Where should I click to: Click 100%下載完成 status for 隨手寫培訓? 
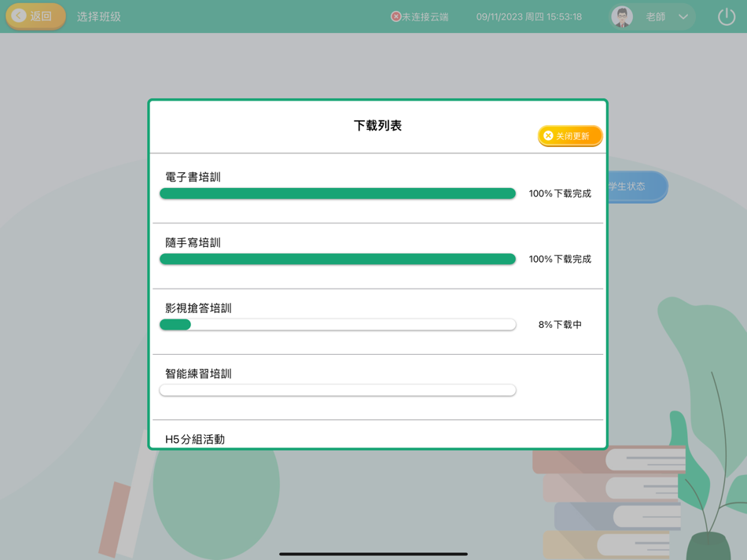pyautogui.click(x=560, y=259)
